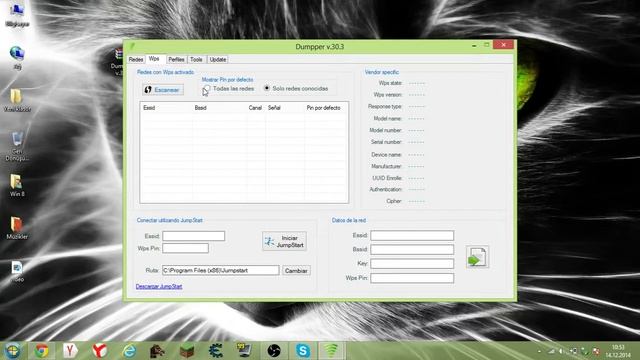Viewport: 640px width, 360px height.
Task: Sort by the Canal column header
Action: tap(256, 108)
